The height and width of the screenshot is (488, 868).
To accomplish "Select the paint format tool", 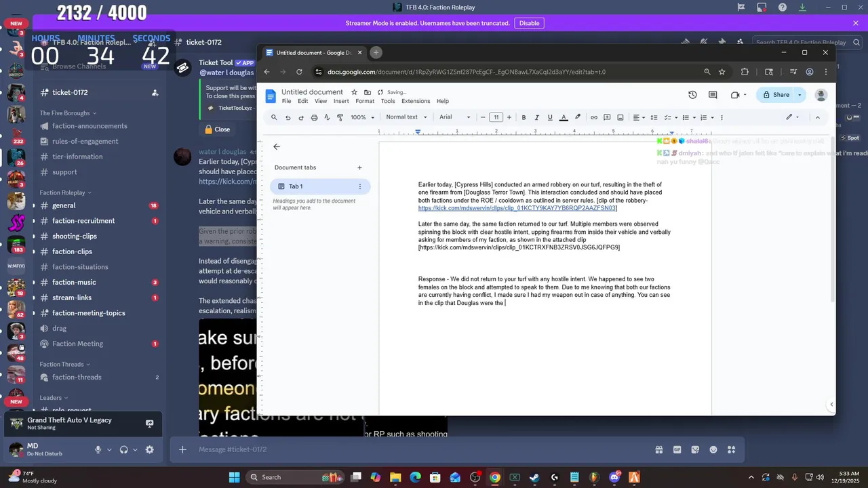I will (340, 117).
